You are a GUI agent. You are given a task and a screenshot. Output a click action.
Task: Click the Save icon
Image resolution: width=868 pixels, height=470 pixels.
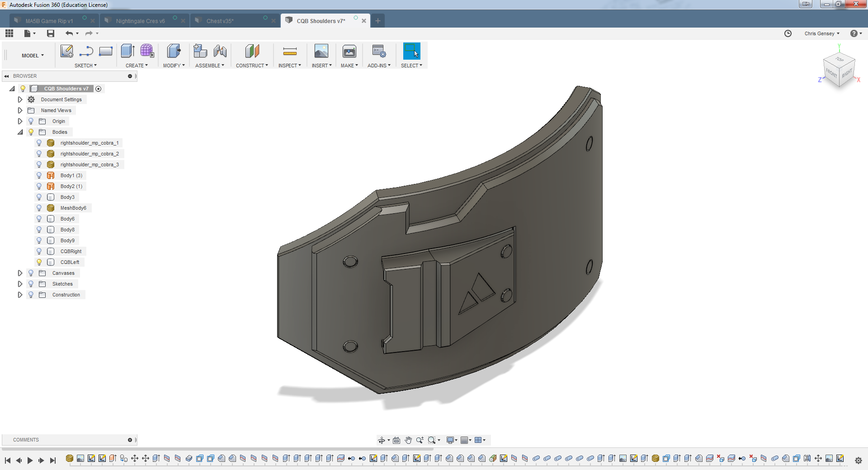pos(51,33)
